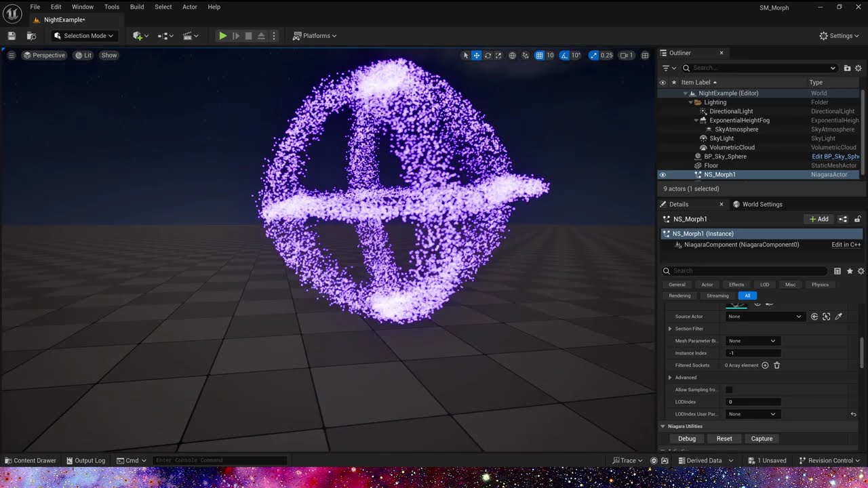Select the Floor actor in Outliner
868x488 pixels.
[711, 165]
